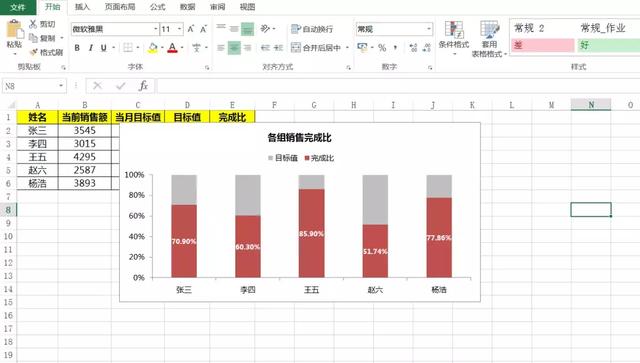Decrease font size with smaller A

(x=203, y=29)
